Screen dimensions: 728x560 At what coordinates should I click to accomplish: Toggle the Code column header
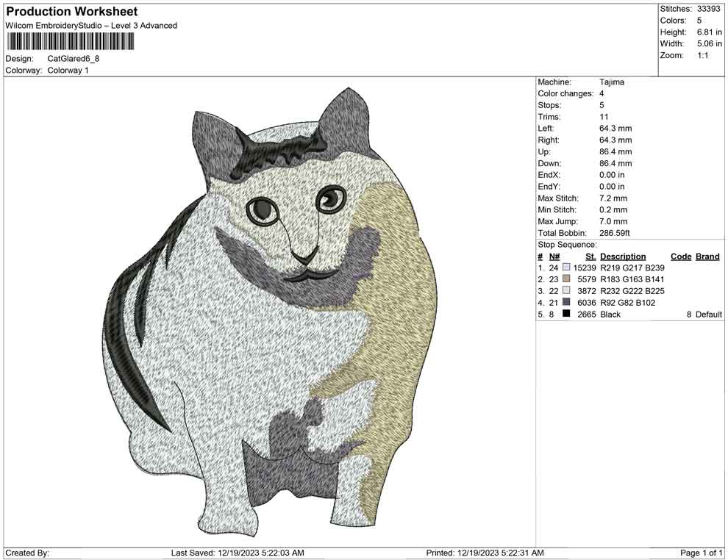[681, 256]
